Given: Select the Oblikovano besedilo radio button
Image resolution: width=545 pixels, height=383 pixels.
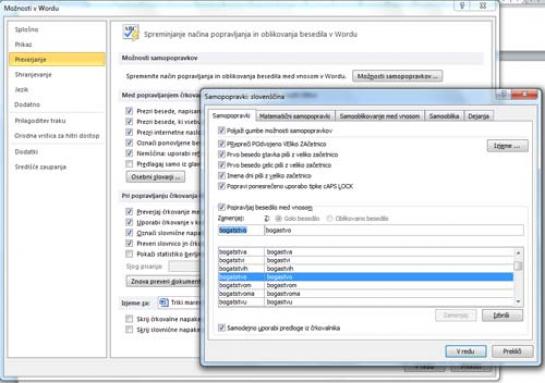Looking at the screenshot, I should coord(330,219).
